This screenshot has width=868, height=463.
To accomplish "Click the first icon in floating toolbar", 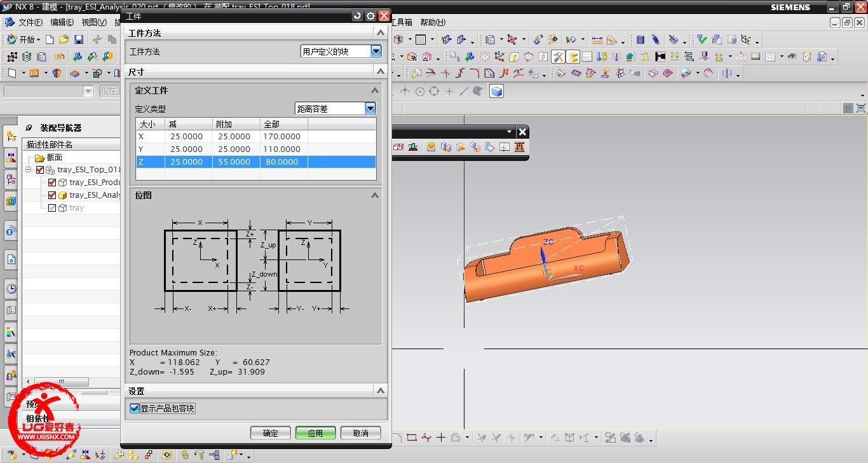I will pos(398,147).
